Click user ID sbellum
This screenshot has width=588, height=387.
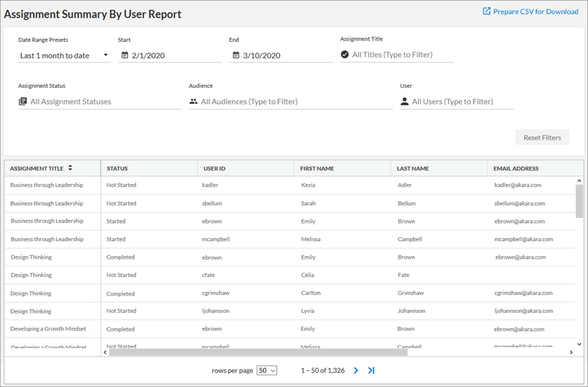[x=212, y=203]
